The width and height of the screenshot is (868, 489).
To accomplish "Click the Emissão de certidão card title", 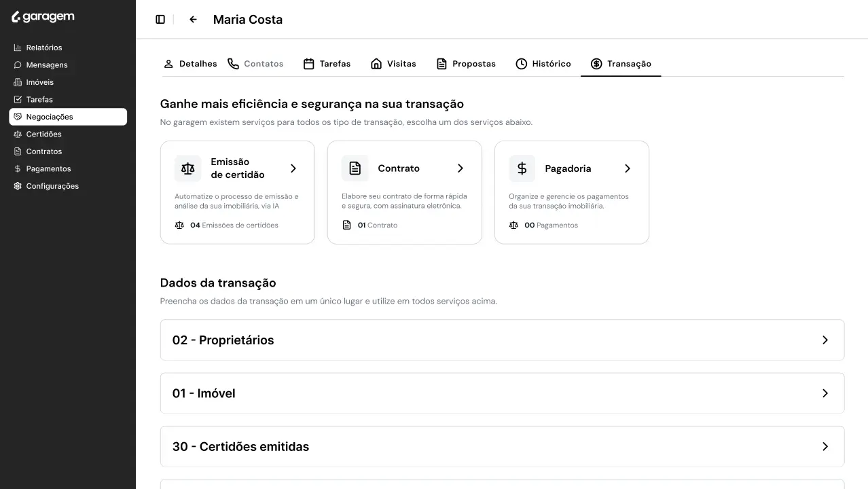I will 238,168.
